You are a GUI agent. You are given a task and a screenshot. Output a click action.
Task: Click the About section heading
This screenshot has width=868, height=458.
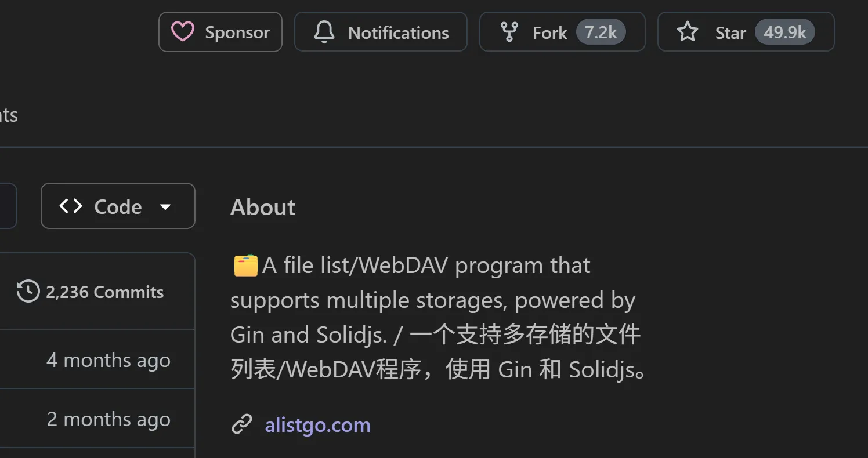click(263, 207)
